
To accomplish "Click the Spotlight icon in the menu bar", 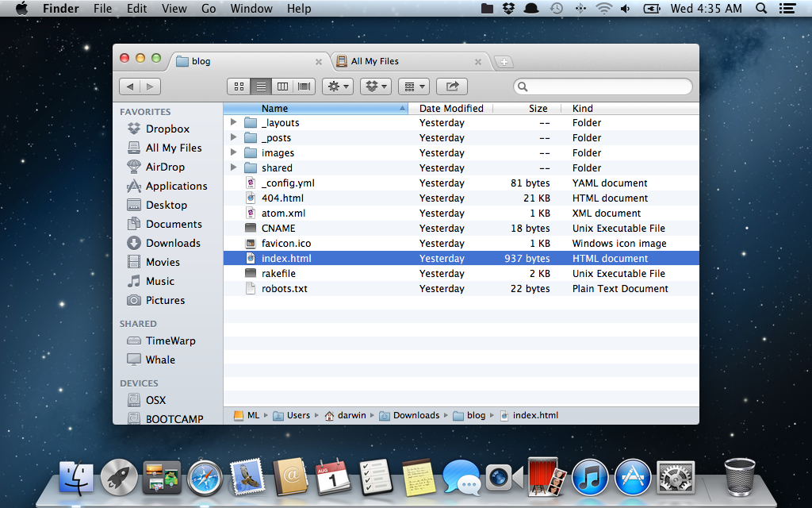I will pos(760,9).
